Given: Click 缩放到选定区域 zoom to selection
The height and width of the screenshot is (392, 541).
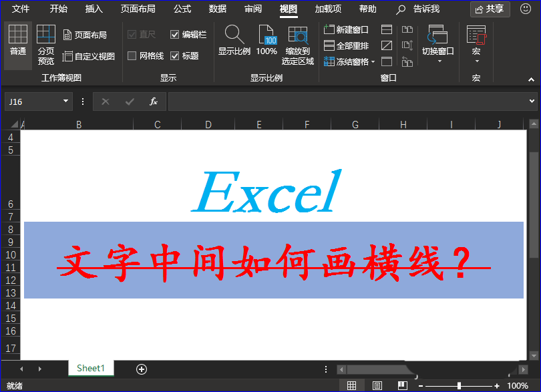Looking at the screenshot, I should click(x=297, y=45).
